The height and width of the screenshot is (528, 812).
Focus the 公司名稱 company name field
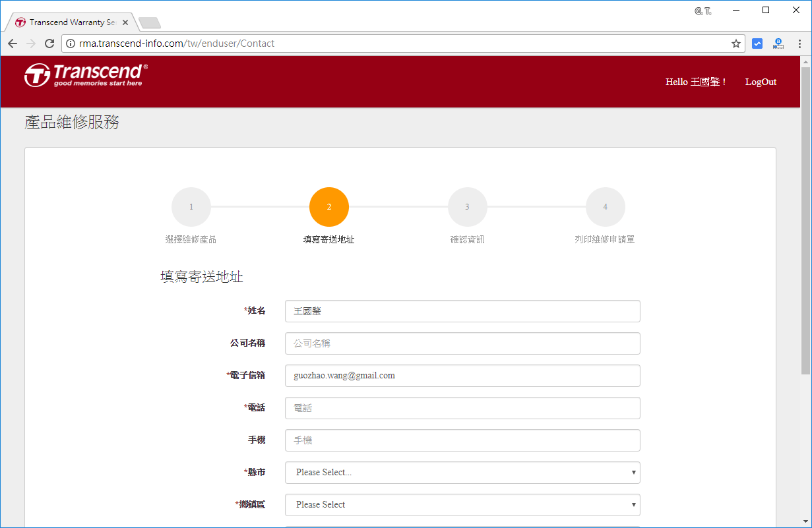[x=462, y=343]
